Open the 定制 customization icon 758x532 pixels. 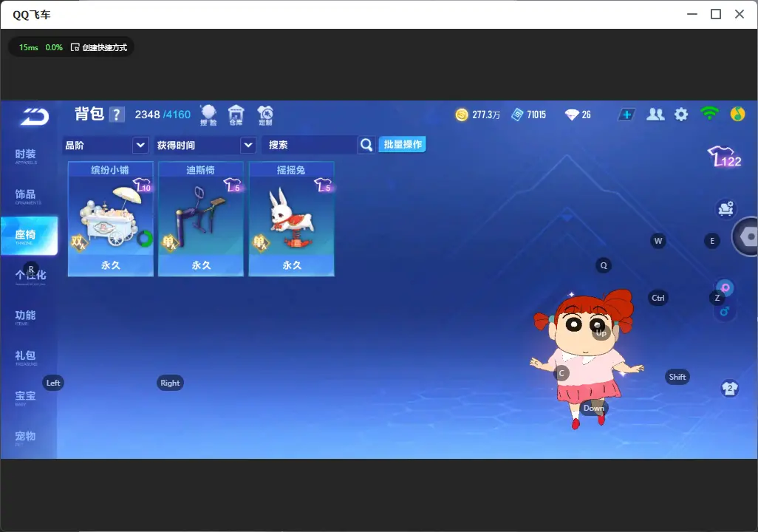point(265,115)
